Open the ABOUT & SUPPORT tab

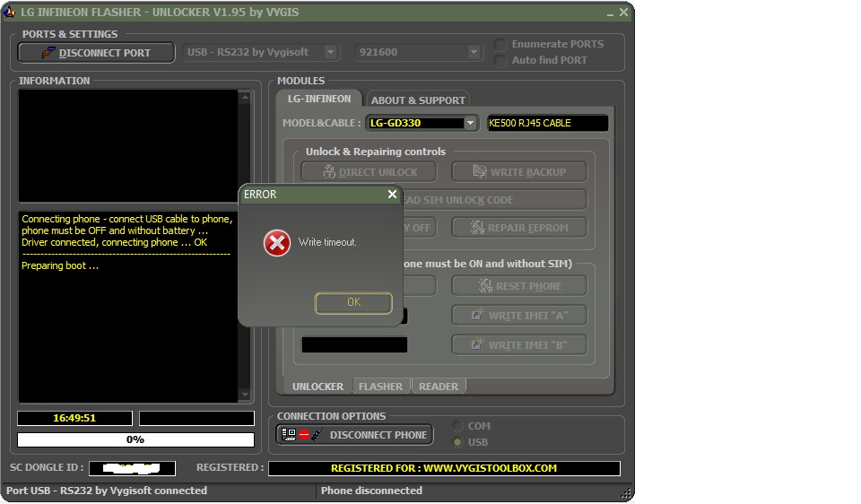point(418,100)
